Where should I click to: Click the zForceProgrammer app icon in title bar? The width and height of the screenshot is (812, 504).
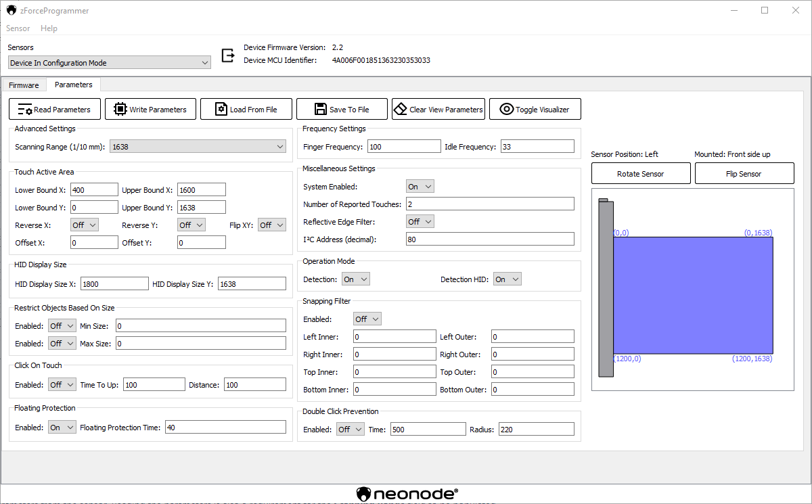(x=12, y=11)
